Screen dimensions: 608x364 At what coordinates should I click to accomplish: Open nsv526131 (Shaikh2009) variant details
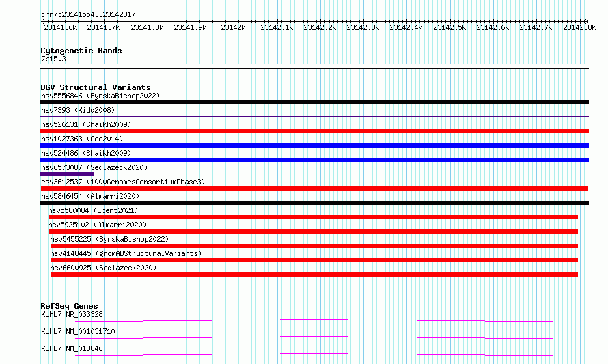coord(86,124)
